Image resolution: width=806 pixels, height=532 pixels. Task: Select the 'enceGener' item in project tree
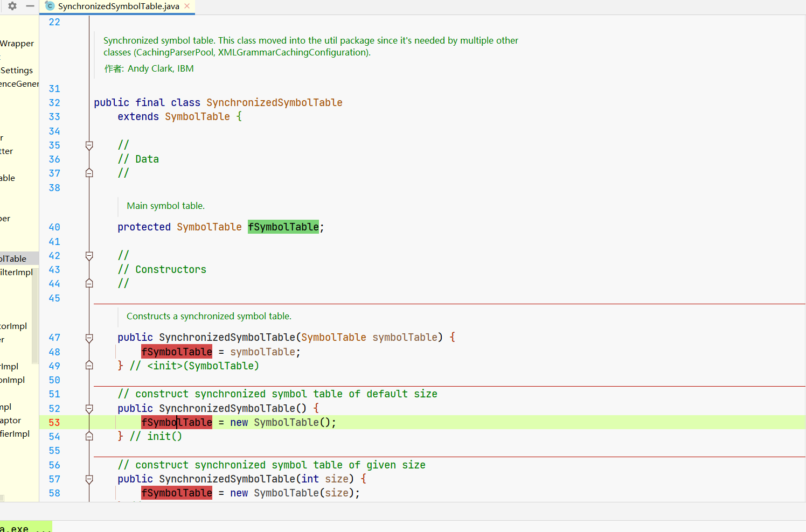(19, 84)
